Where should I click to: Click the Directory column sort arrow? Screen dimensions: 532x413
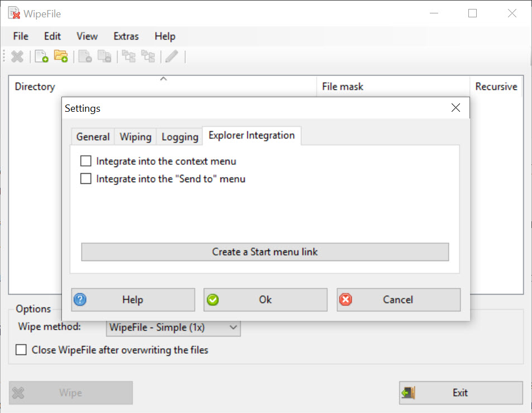click(x=163, y=79)
